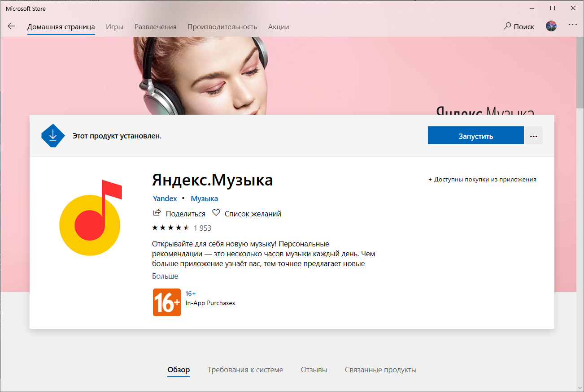Click the share icon beside Поделиться
The width and height of the screenshot is (584, 392).
(157, 213)
